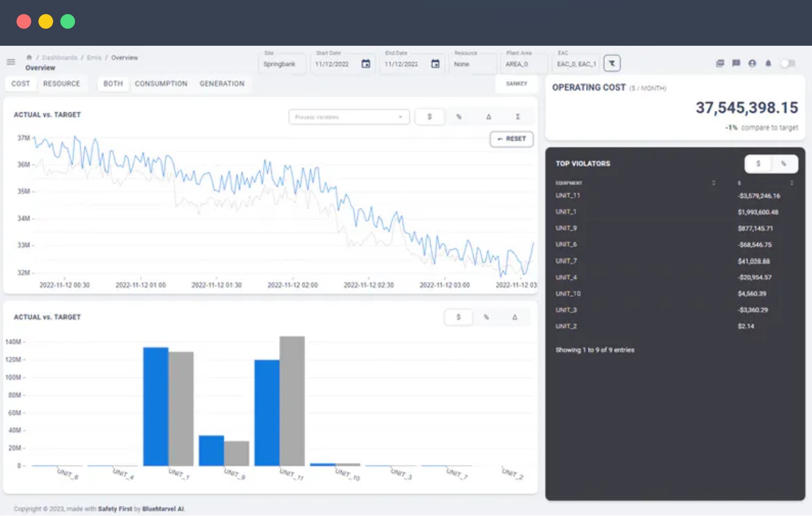Click the filter button beside EAC
Screen dimensions: 812x516
(612, 63)
